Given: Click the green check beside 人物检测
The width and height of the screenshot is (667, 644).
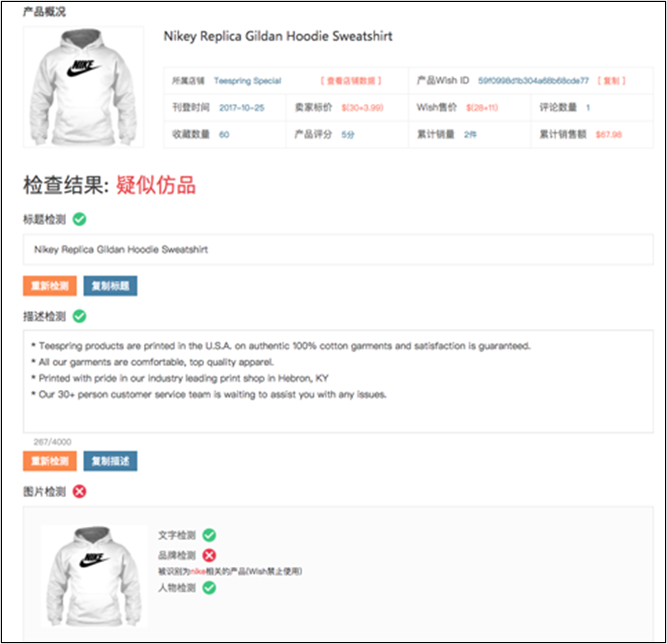Looking at the screenshot, I should pyautogui.click(x=209, y=588).
